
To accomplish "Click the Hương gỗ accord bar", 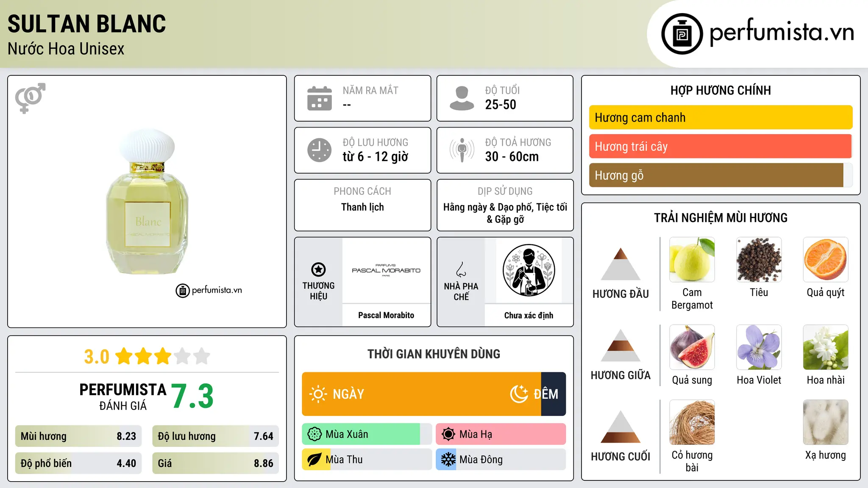I will [x=721, y=175].
